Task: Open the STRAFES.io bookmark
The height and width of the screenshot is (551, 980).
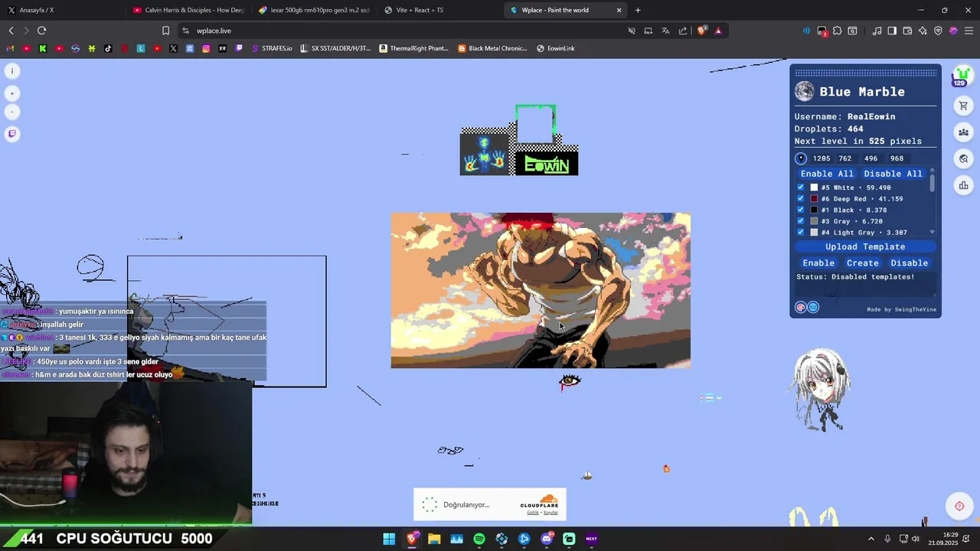Action: click(272, 48)
